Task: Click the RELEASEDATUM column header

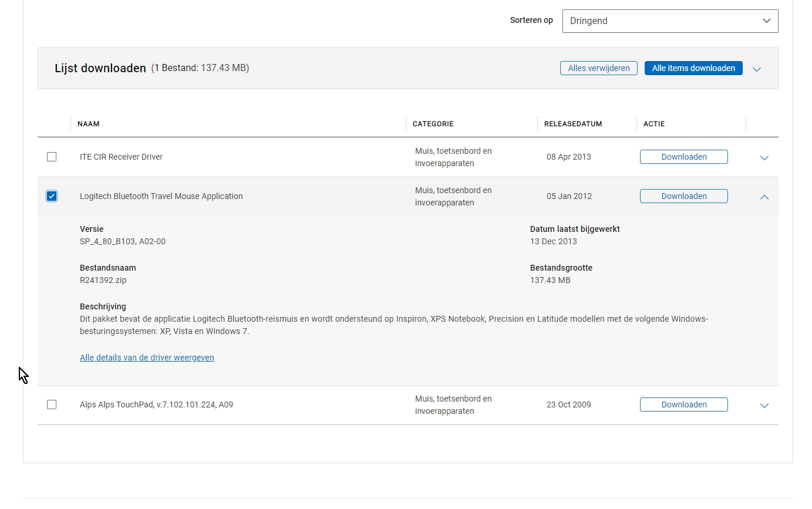Action: [x=572, y=124]
